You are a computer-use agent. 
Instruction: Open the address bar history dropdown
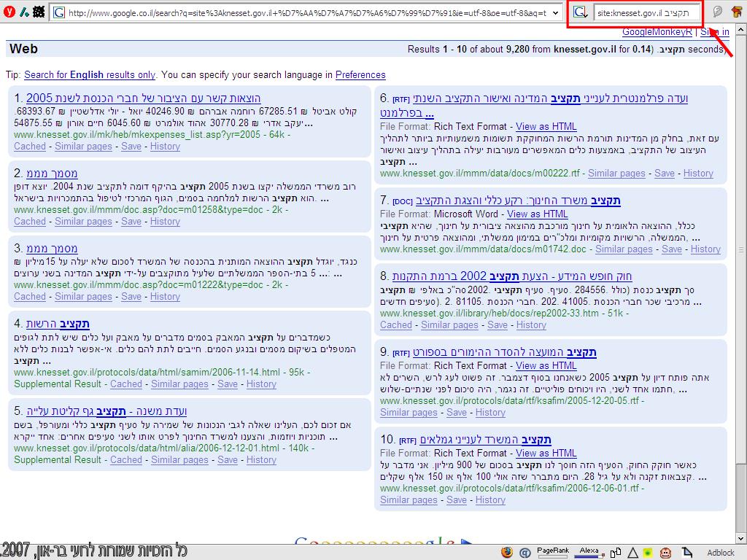pyautogui.click(x=555, y=13)
